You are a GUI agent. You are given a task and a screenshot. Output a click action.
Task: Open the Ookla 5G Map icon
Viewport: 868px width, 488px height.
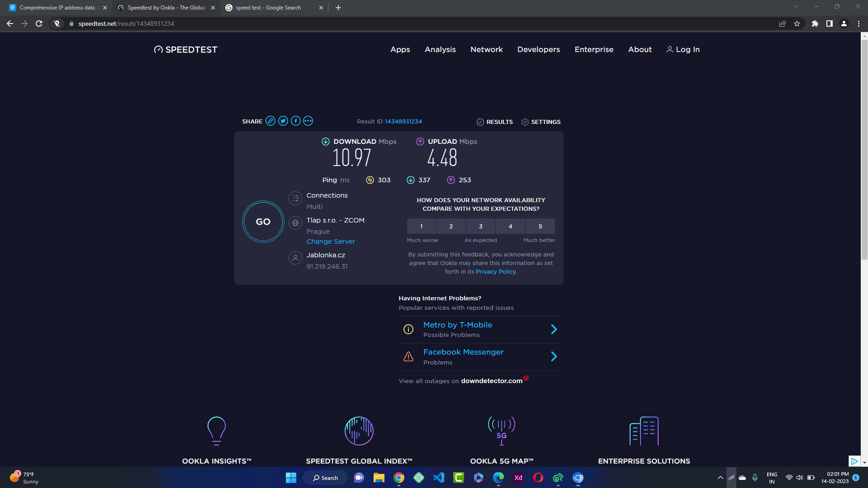(x=502, y=431)
